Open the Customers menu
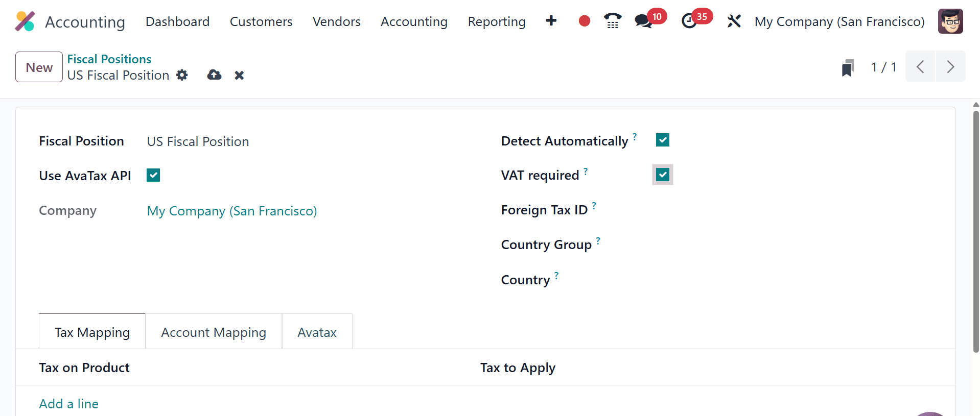 pos(261,21)
